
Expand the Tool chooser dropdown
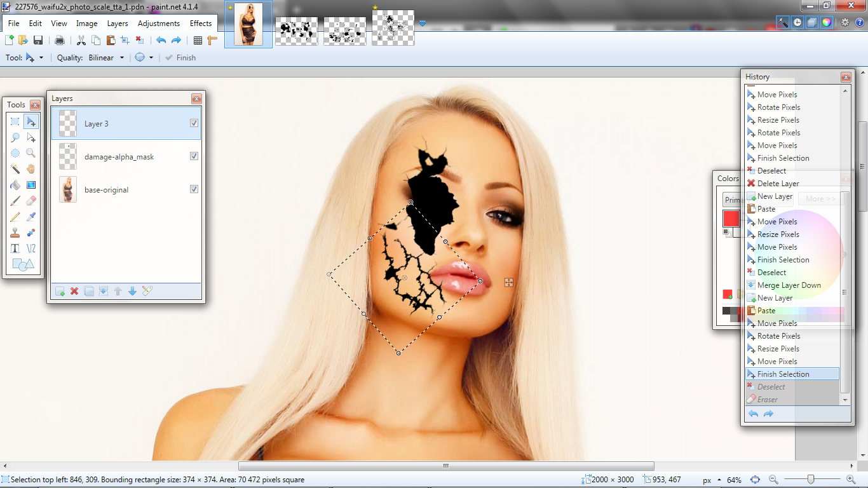tap(41, 58)
